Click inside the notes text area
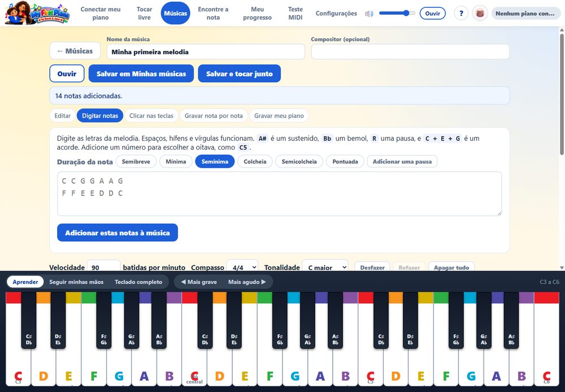 [279, 194]
